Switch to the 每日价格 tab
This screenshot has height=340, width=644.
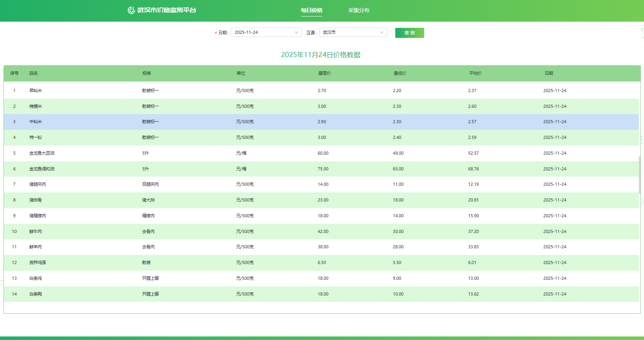point(311,10)
